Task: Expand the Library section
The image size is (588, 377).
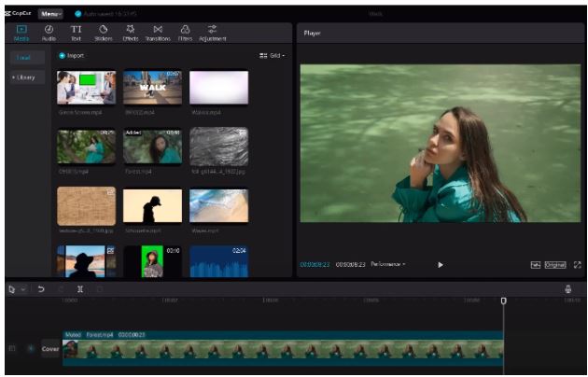Action: pos(27,77)
